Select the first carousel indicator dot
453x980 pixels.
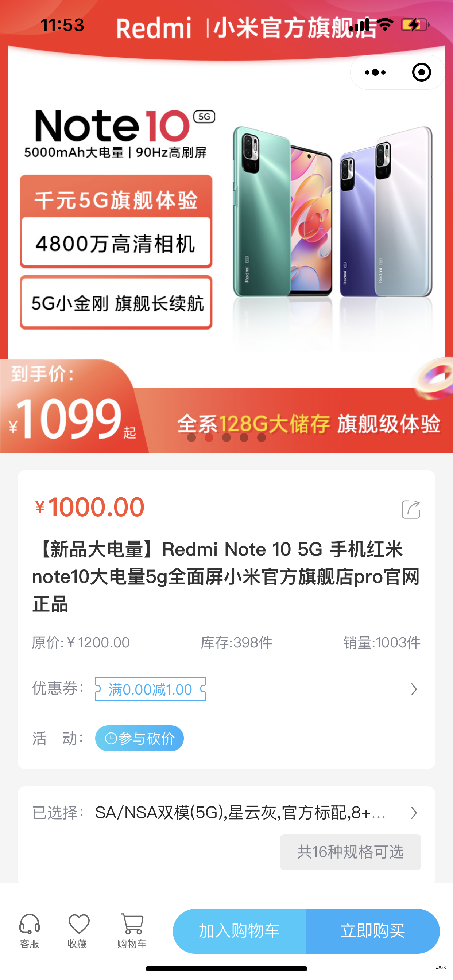tap(191, 437)
